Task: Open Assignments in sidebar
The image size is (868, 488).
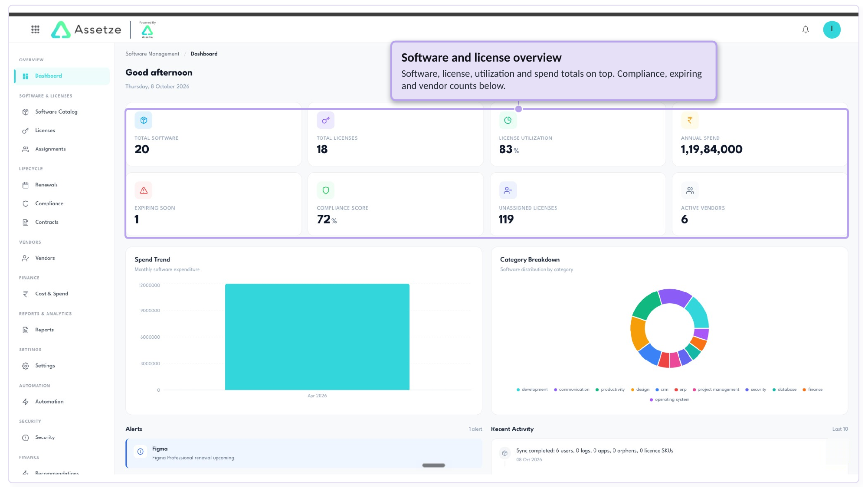Action: pos(62,149)
